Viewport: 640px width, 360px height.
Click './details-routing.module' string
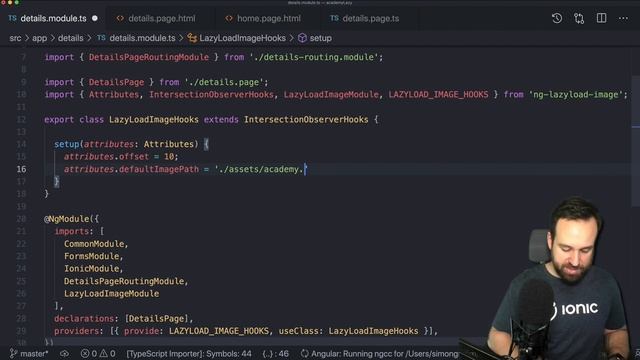(x=314, y=57)
